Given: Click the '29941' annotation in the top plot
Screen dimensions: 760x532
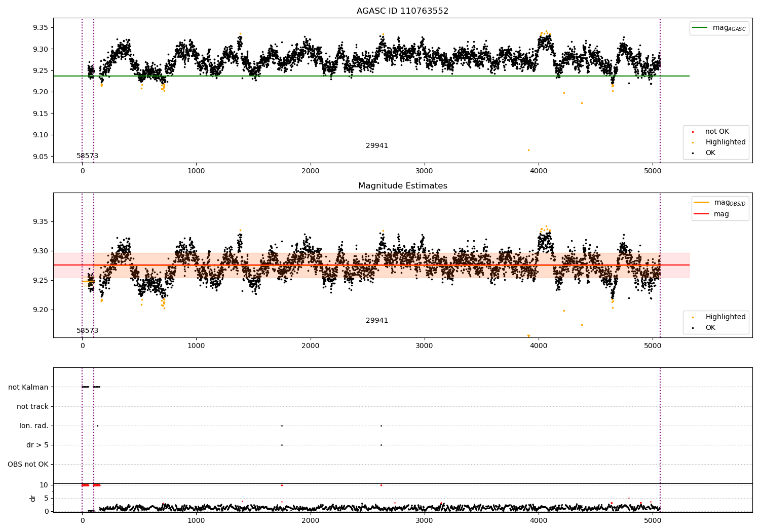Looking at the screenshot, I should [x=377, y=146].
